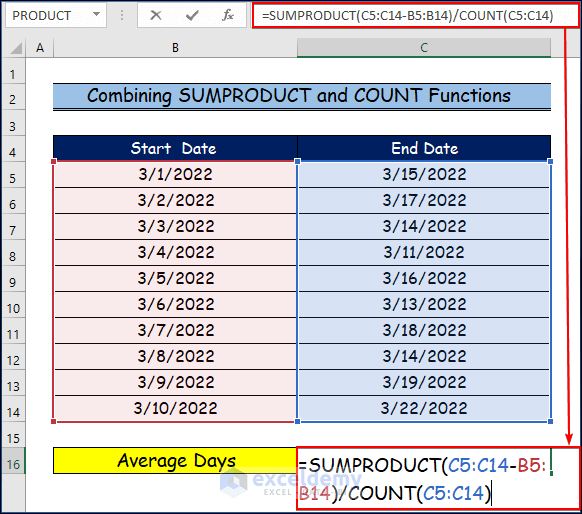Select end date cell 3/11/2022

pos(424,252)
